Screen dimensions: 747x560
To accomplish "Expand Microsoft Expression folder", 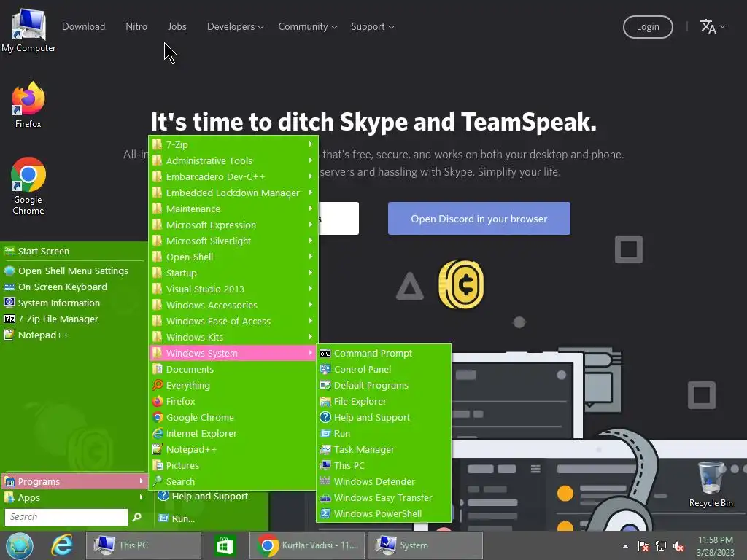I will click(233, 225).
